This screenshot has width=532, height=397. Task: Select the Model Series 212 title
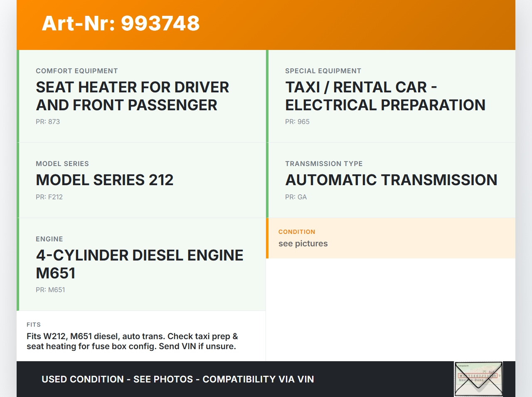104,180
